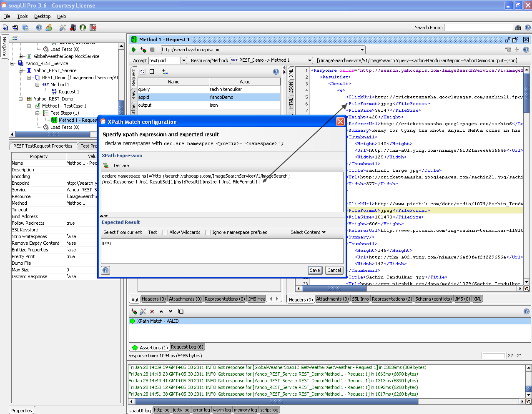The height and width of the screenshot is (414, 532).
Task: Open the preferences tools icon in main toolbar
Action: [63, 28]
